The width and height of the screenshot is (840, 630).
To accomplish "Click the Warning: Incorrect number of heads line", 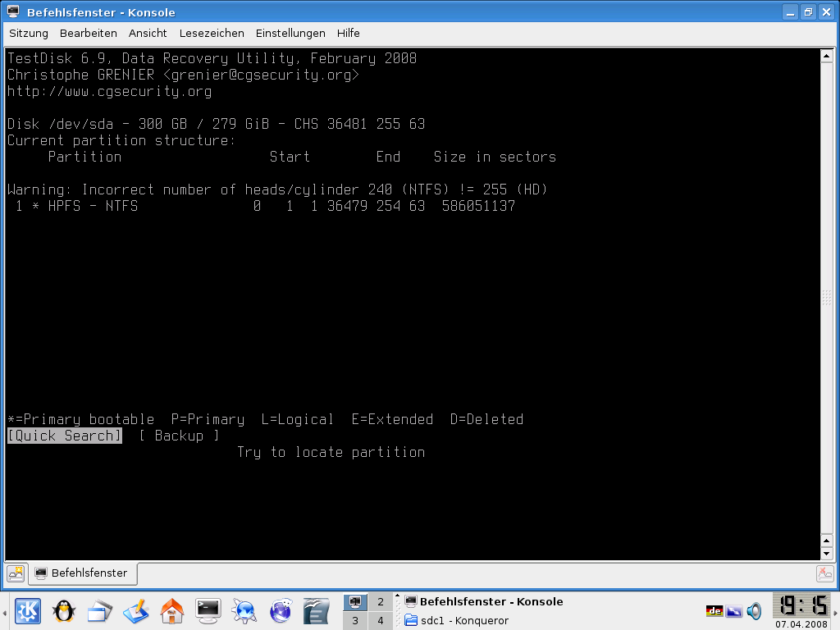I will (x=277, y=189).
